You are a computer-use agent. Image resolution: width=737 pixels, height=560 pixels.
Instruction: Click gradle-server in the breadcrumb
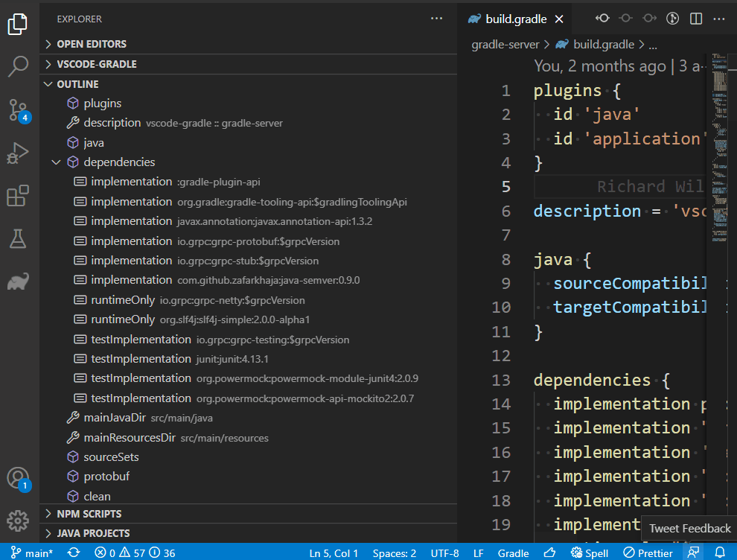(505, 45)
